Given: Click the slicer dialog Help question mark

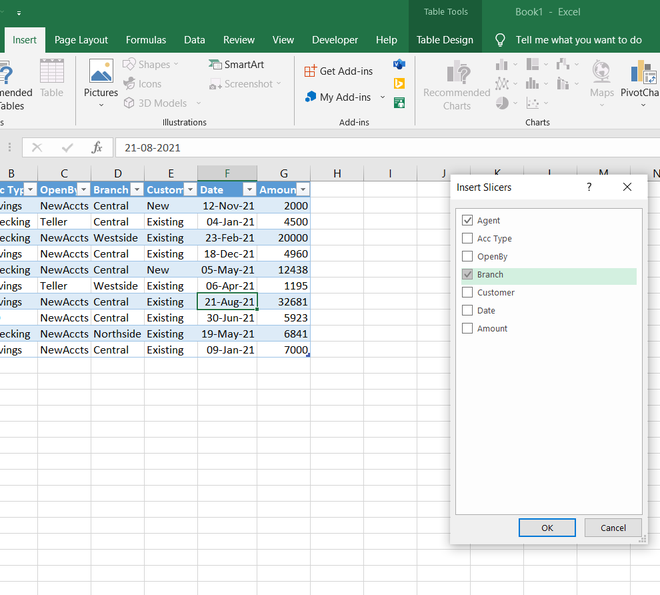Looking at the screenshot, I should [x=589, y=187].
